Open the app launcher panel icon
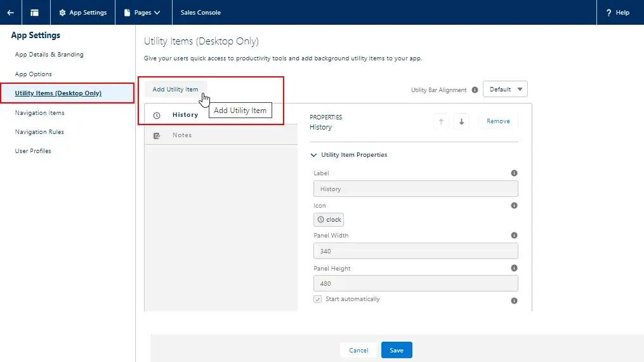Image resolution: width=644 pixels, height=362 pixels. [x=35, y=13]
